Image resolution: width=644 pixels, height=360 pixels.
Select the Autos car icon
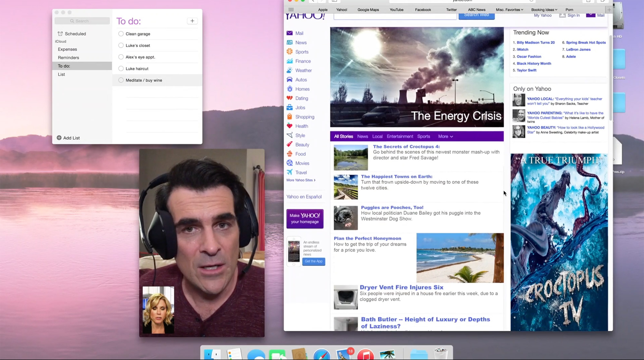(289, 80)
